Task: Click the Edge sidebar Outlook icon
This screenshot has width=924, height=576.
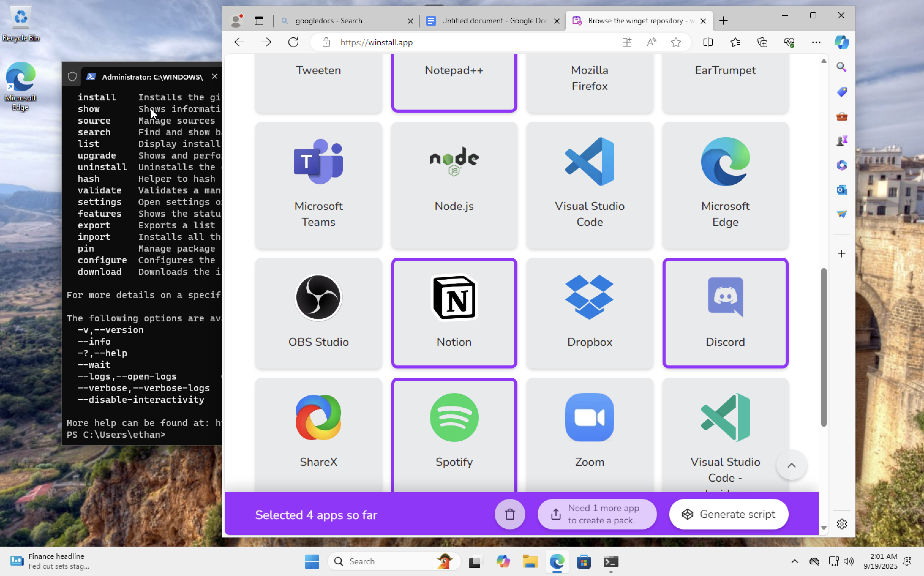Action: [x=841, y=190]
